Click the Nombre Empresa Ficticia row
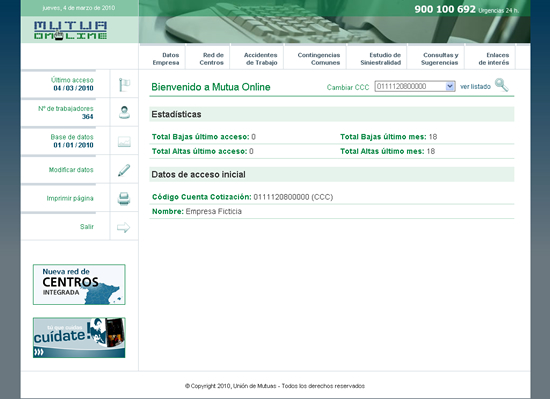Image resolution: width=550 pixels, height=399 pixels. 331,211
